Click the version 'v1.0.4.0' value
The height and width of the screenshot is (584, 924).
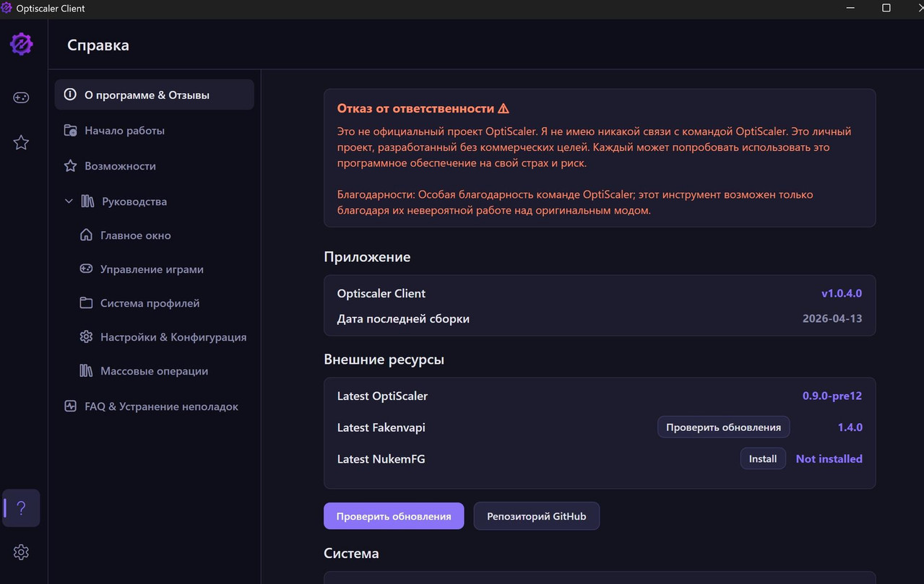(842, 293)
